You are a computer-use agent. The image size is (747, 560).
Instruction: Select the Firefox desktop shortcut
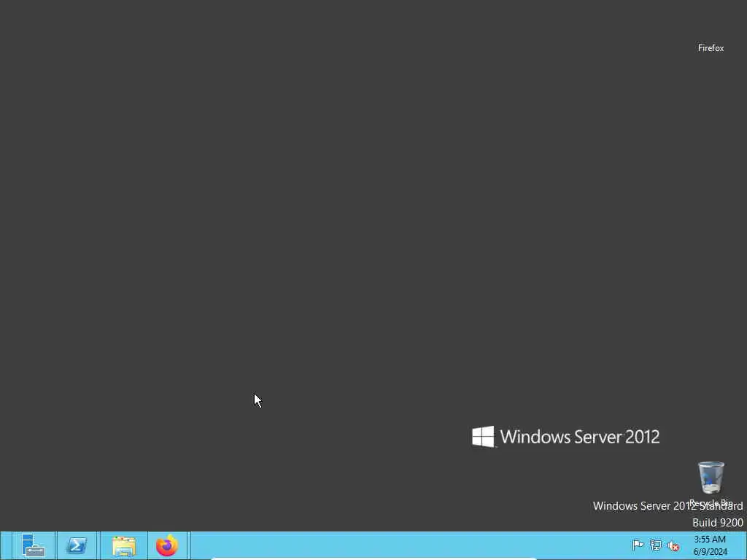pyautogui.click(x=711, y=48)
